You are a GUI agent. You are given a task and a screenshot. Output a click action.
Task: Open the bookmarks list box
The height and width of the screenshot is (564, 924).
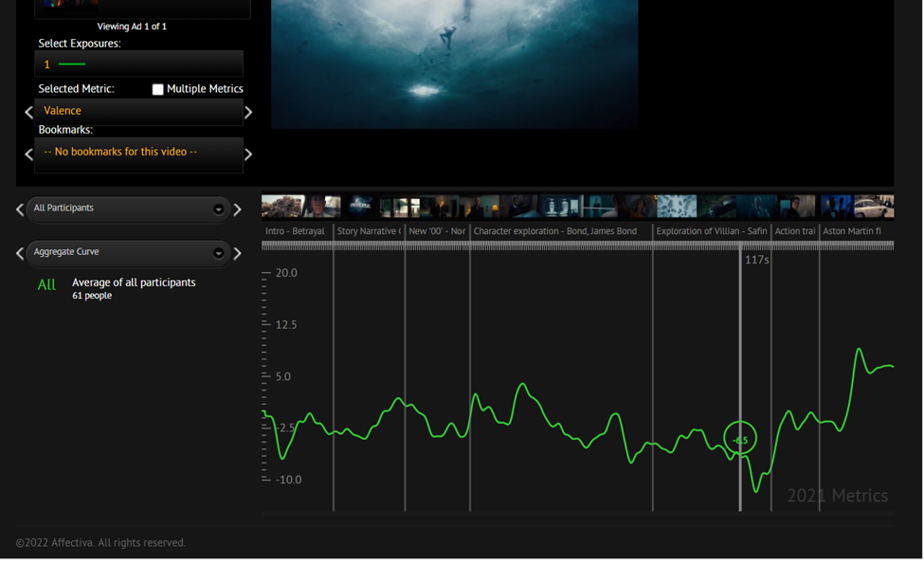click(x=138, y=155)
